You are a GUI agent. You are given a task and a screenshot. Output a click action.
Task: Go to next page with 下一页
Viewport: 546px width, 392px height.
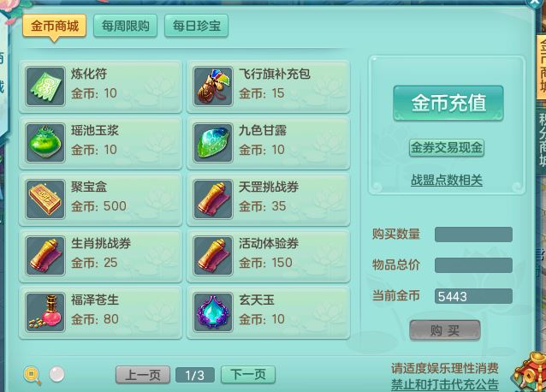coord(248,375)
